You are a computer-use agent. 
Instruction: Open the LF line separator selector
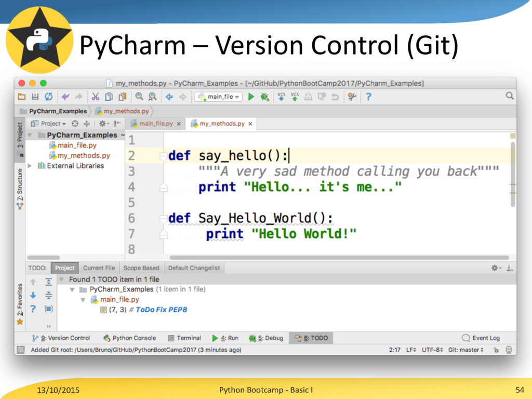click(x=411, y=350)
